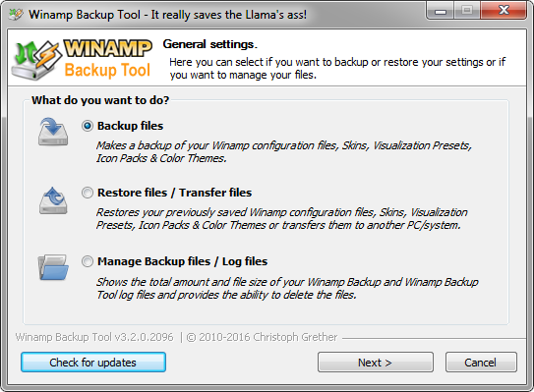Minimize the Winamp Backup Tool window
This screenshot has width=534, height=392.
pyautogui.click(x=440, y=11)
